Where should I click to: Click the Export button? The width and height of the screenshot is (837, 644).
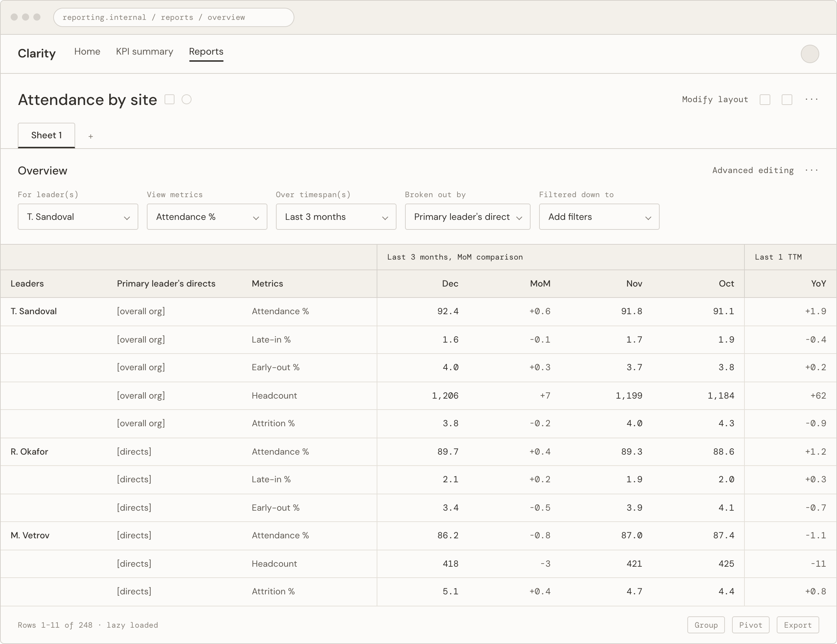pyautogui.click(x=798, y=625)
